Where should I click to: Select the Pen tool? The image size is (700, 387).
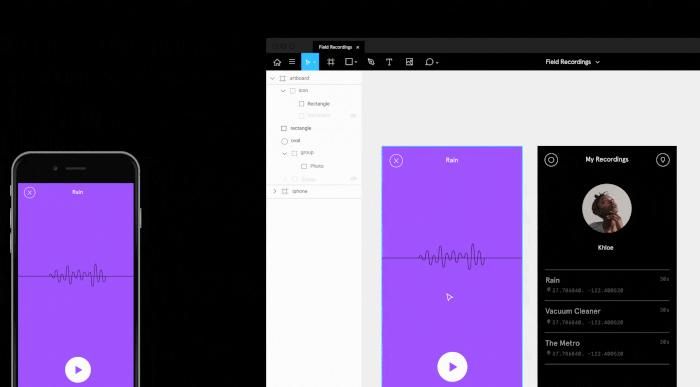click(x=371, y=62)
